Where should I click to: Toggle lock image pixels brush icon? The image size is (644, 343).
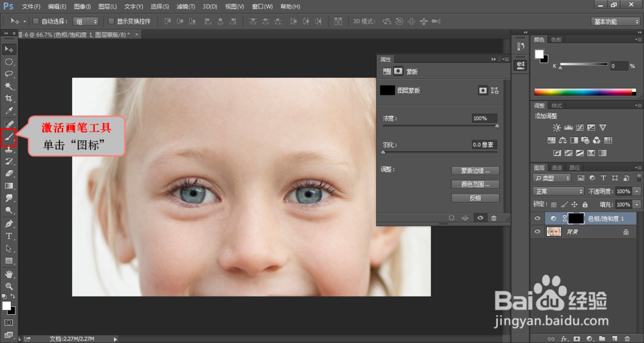[x=564, y=205]
